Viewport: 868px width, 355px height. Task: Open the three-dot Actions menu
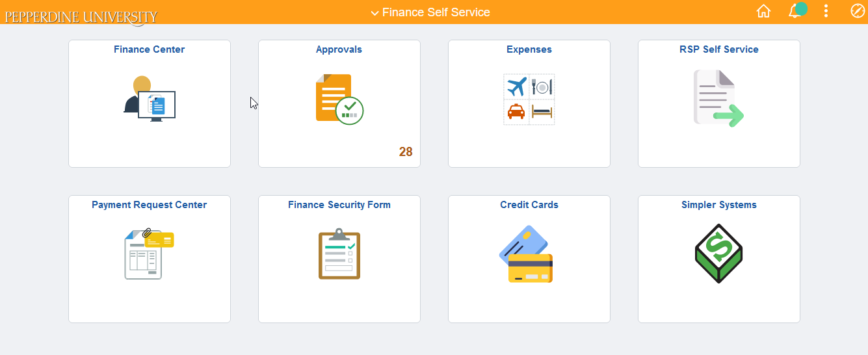(826, 12)
